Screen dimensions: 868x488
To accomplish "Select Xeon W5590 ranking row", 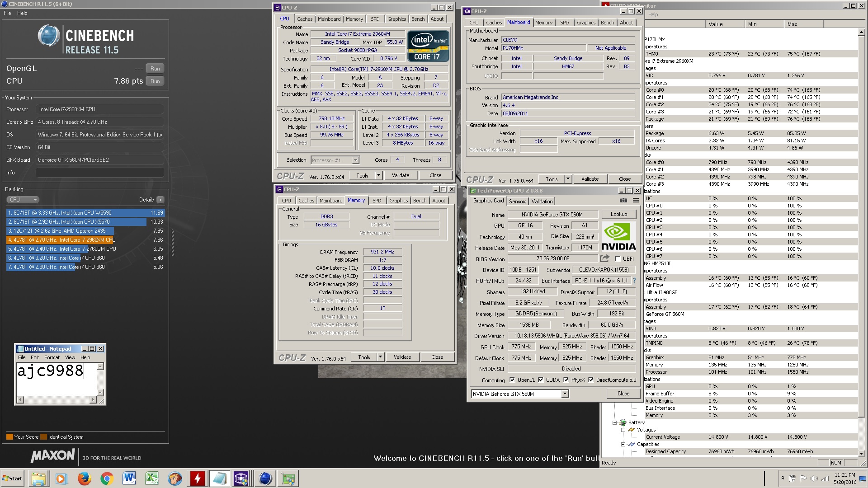I will click(85, 213).
